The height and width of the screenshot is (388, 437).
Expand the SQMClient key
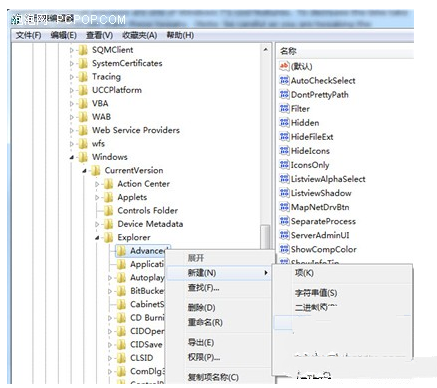coord(72,50)
